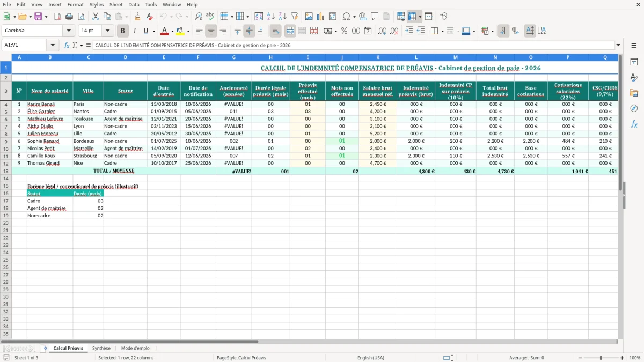Increase the cell indent
The image size is (644, 362).
(409, 31)
